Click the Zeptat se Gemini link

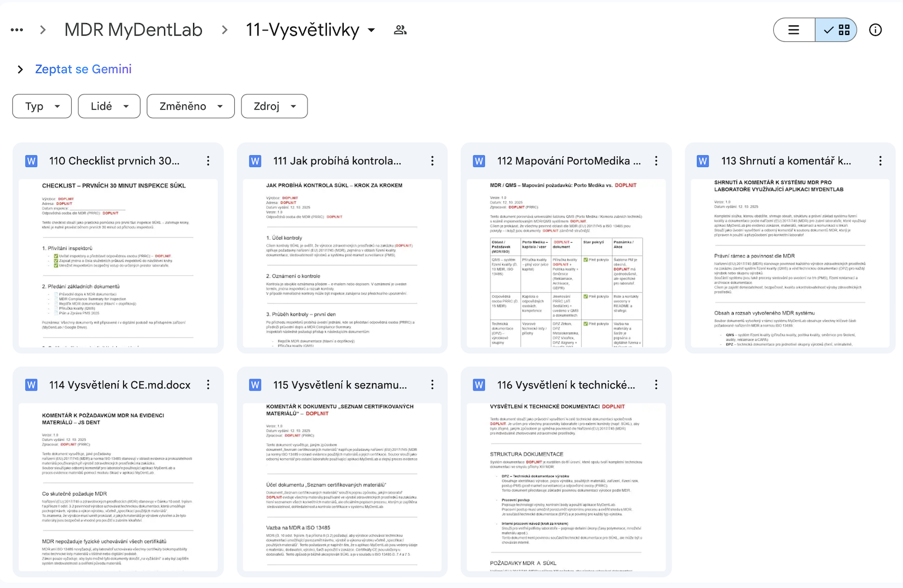[x=83, y=69]
